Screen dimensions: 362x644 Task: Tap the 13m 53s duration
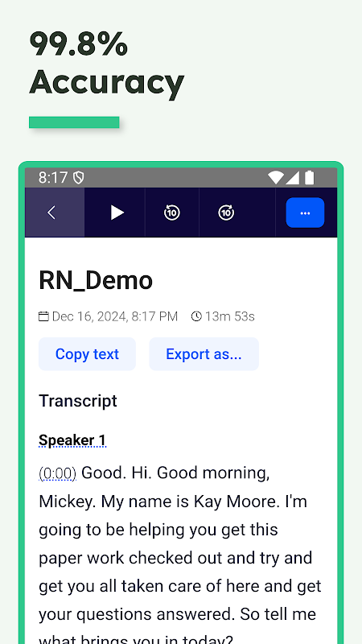tap(230, 316)
